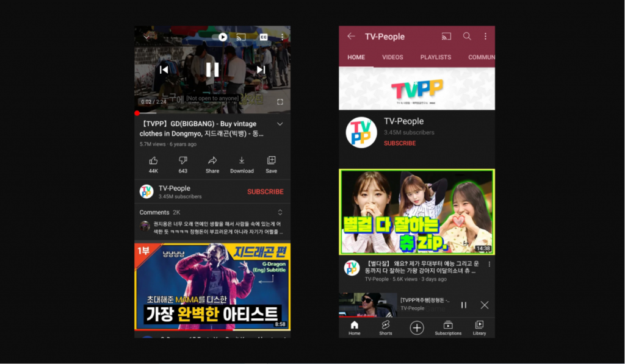Screen dimensions: 625x364
Task: Open Shorts in bottom navigation
Action: [386, 328]
